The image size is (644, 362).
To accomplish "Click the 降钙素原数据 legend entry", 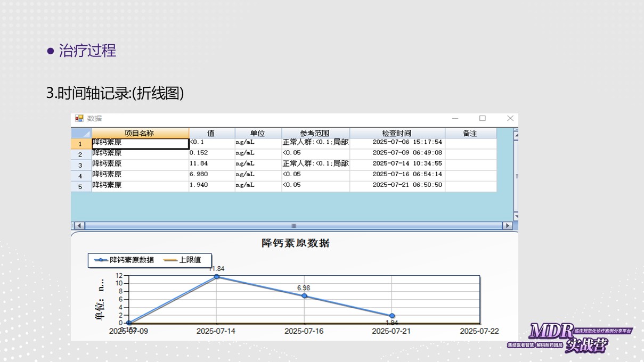I will [x=125, y=260].
